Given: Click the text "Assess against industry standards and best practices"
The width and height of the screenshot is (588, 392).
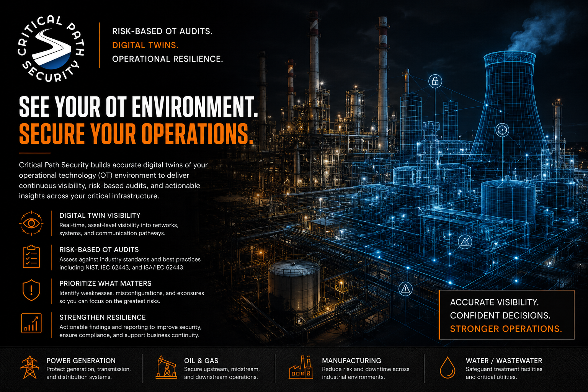Looking at the screenshot, I should pos(130,259).
